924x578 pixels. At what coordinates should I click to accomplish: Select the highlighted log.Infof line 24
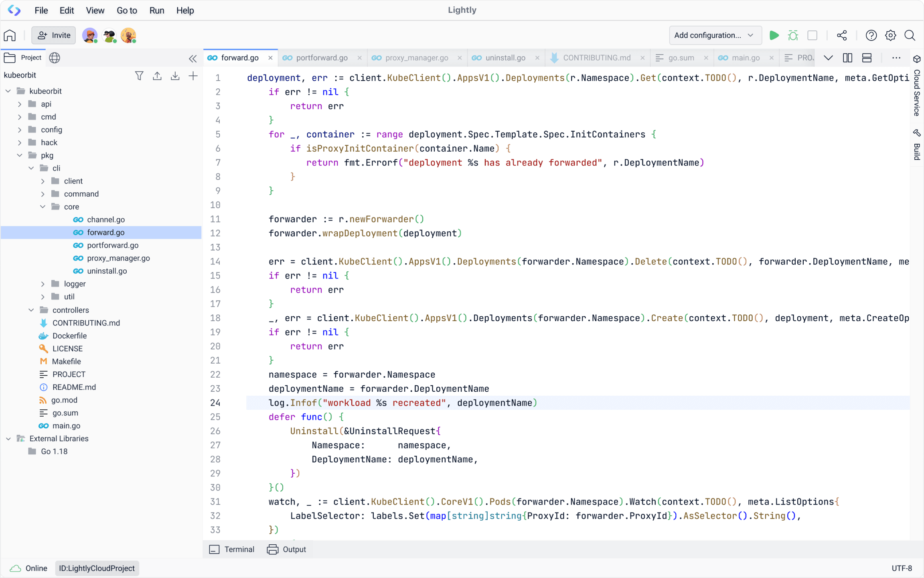tap(401, 403)
